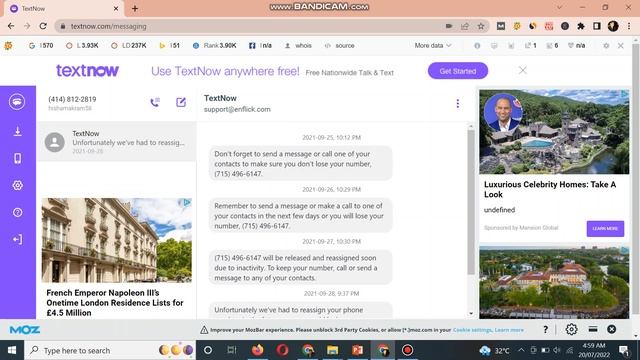Close the TextNow promo banner

point(522,70)
